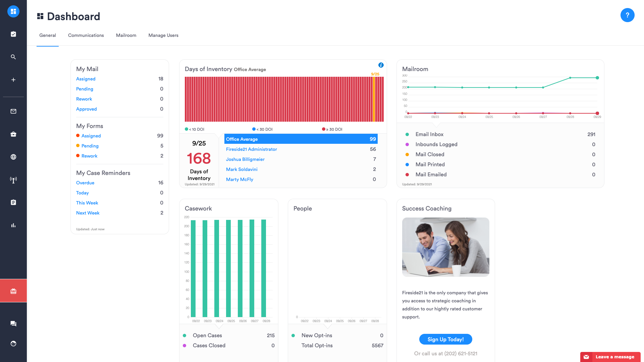Open the bar chart reports icon in the sidebar
This screenshot has width=644, height=362.
click(x=13, y=225)
